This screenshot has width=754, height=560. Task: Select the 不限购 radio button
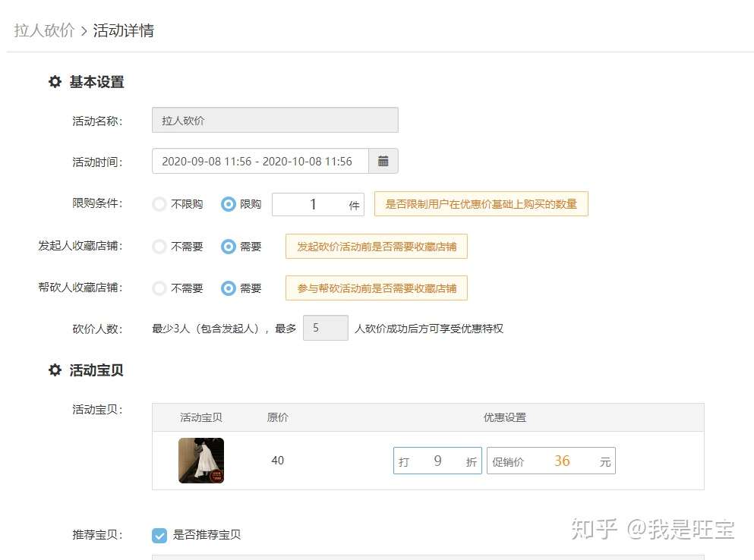point(159,204)
